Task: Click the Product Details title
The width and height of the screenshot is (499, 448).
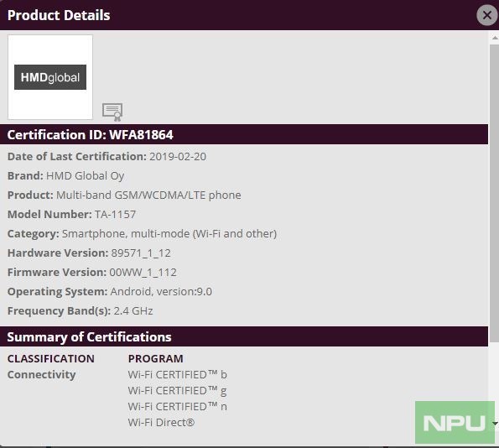Action: tap(59, 15)
